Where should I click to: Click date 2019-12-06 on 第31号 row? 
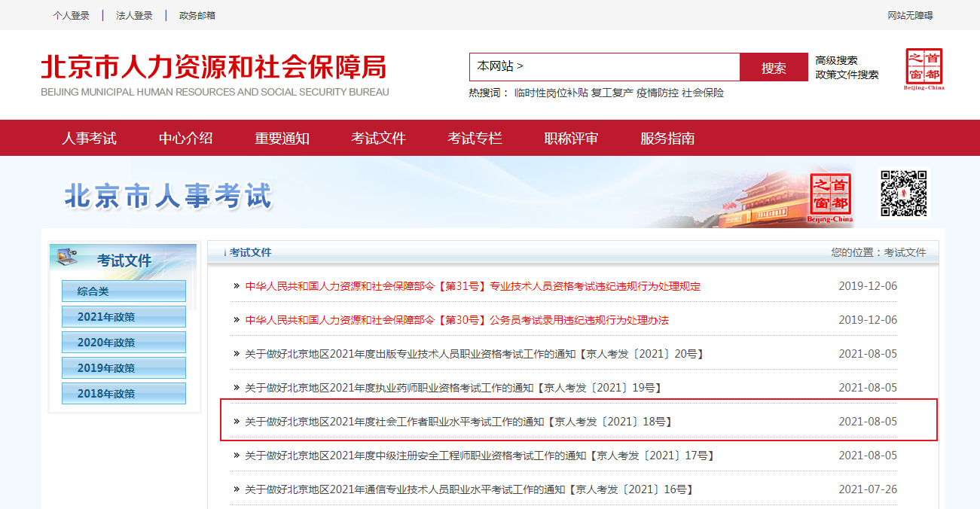tap(868, 286)
